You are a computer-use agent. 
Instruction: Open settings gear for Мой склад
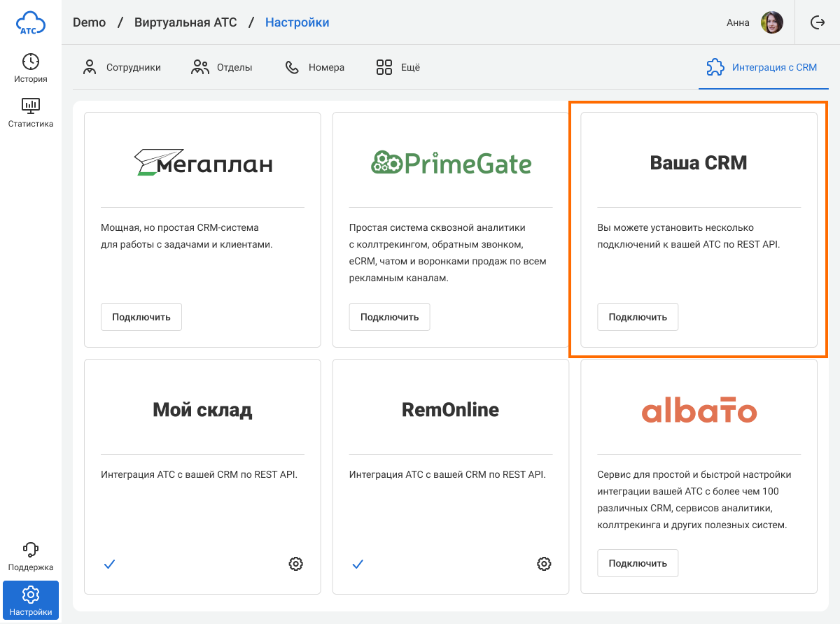(295, 564)
